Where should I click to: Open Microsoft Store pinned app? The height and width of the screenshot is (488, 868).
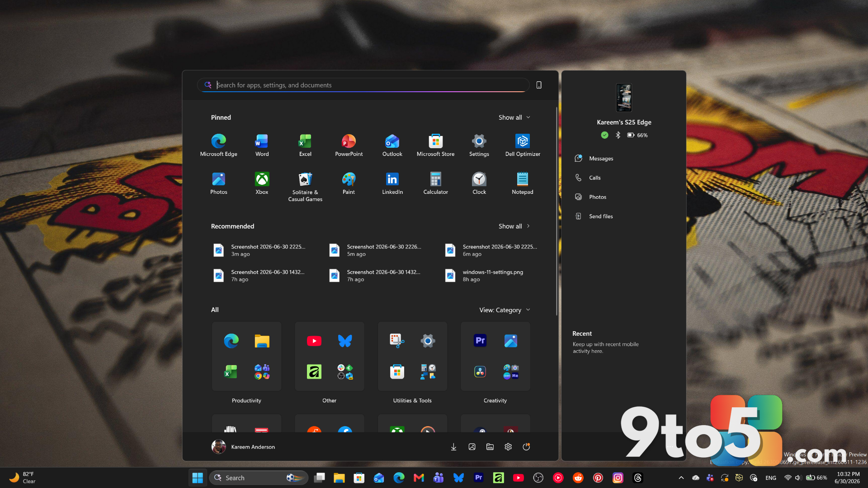(x=435, y=145)
